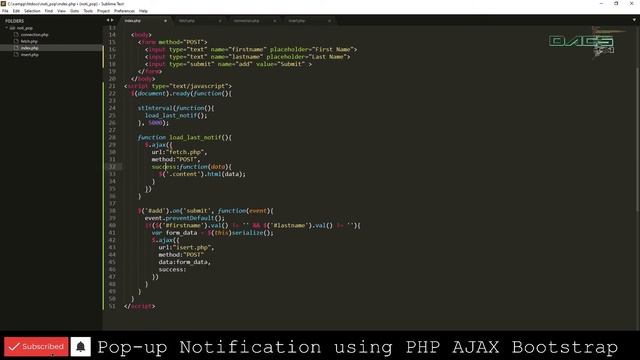
Task: Click the FOLDERS sidebar heading
Action: tap(15, 21)
